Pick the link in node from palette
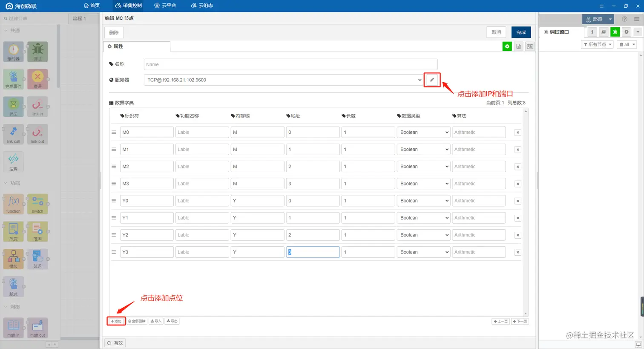The width and height of the screenshot is (644, 349). coord(37,107)
